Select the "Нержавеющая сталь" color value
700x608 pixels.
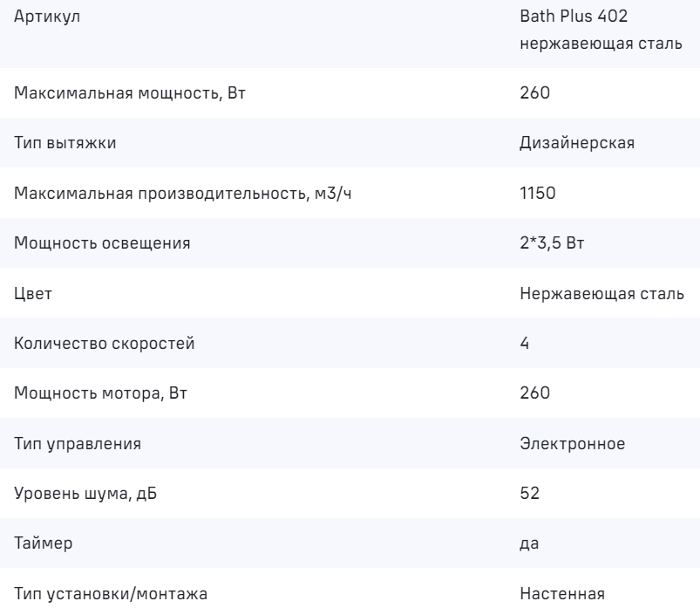click(x=601, y=293)
